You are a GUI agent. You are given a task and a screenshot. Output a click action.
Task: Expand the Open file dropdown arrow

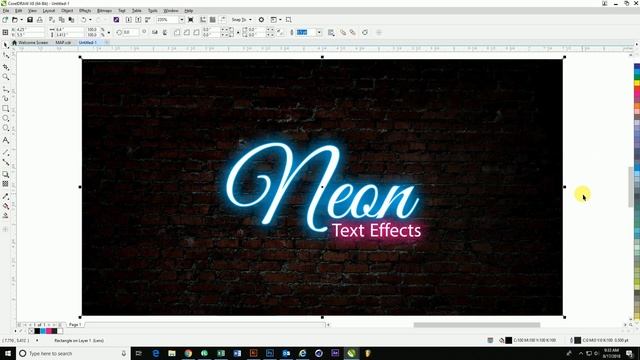(x=21, y=20)
